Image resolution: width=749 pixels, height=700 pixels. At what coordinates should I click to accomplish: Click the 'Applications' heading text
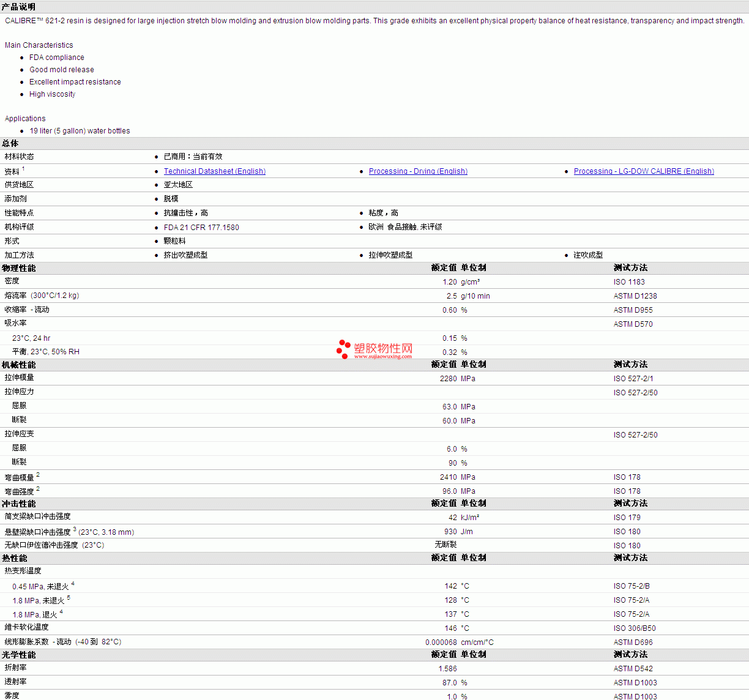click(25, 119)
